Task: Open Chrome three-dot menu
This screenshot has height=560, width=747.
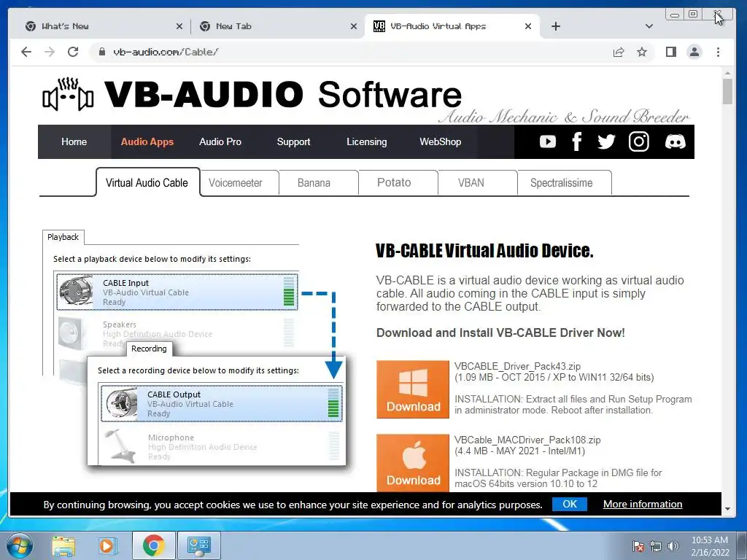Action: pos(718,52)
